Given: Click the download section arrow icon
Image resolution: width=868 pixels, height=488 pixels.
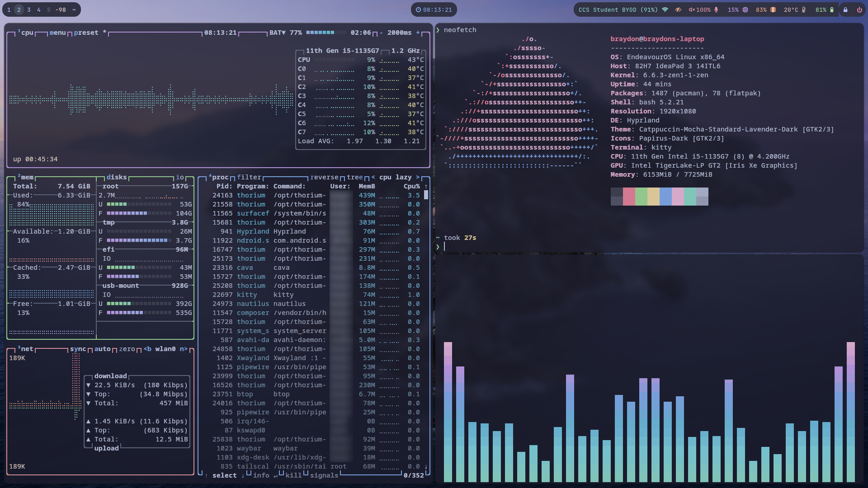Looking at the screenshot, I should (88, 385).
